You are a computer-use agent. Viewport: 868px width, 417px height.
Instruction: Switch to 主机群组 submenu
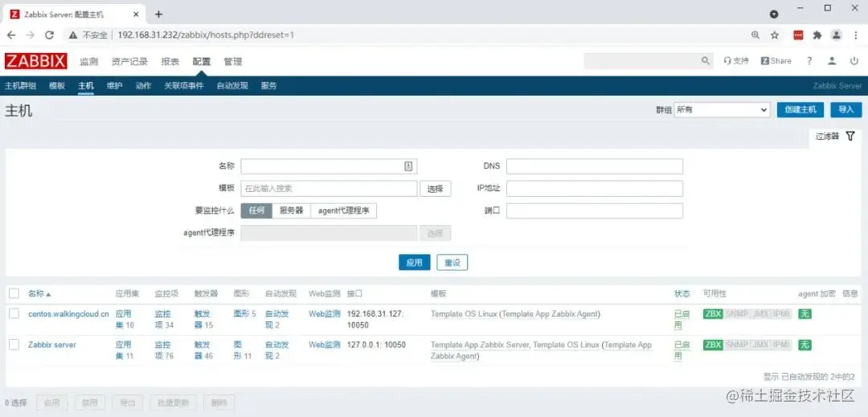point(20,86)
